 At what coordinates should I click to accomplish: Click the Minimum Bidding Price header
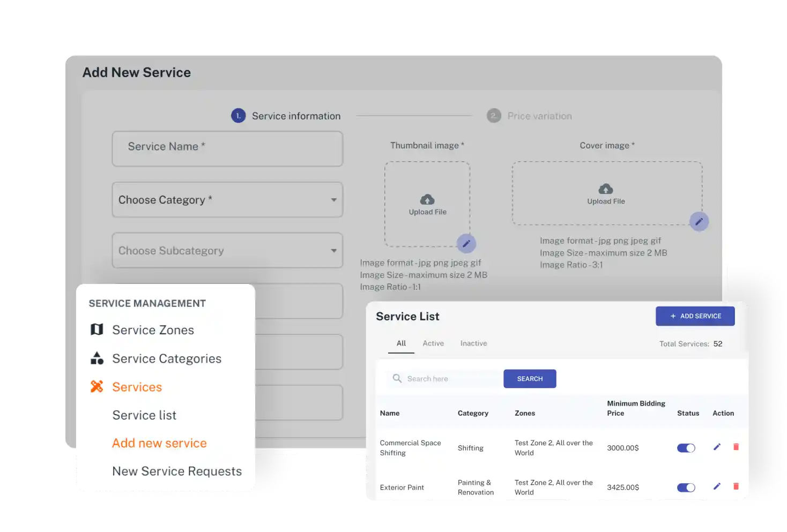(x=636, y=408)
